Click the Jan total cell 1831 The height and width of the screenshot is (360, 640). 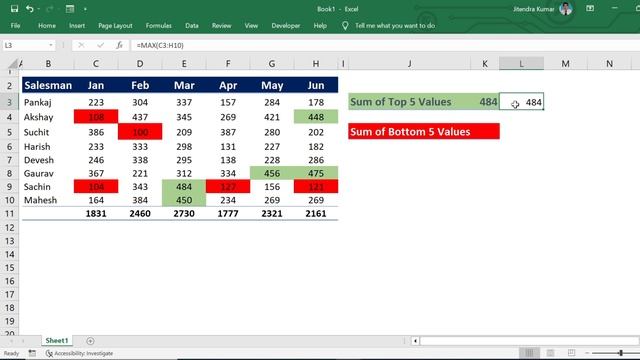pyautogui.click(x=96, y=213)
